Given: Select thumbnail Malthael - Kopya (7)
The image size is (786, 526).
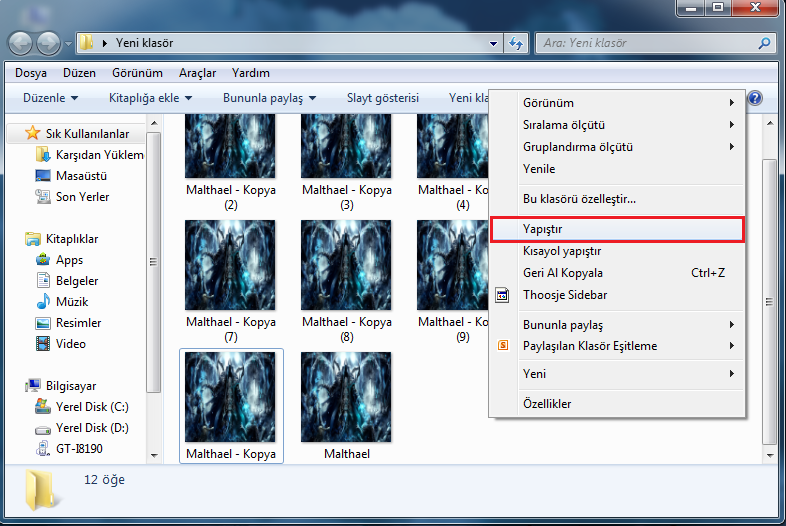Looking at the screenshot, I should click(230, 265).
